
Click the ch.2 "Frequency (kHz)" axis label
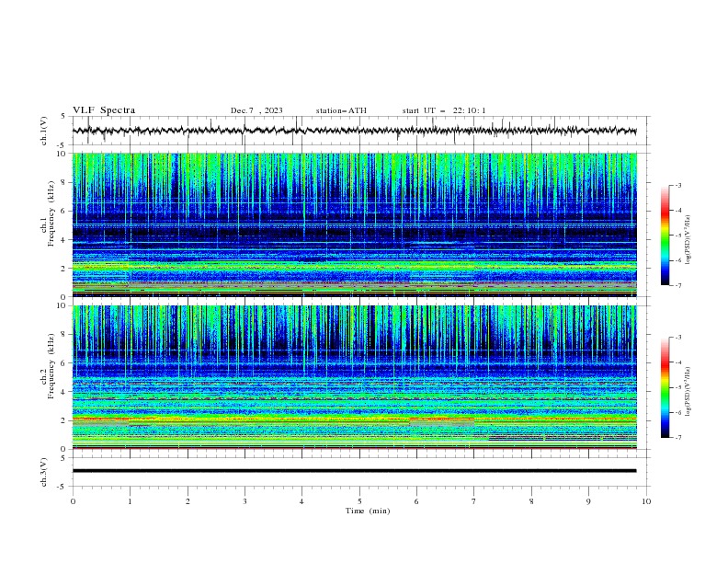point(51,366)
